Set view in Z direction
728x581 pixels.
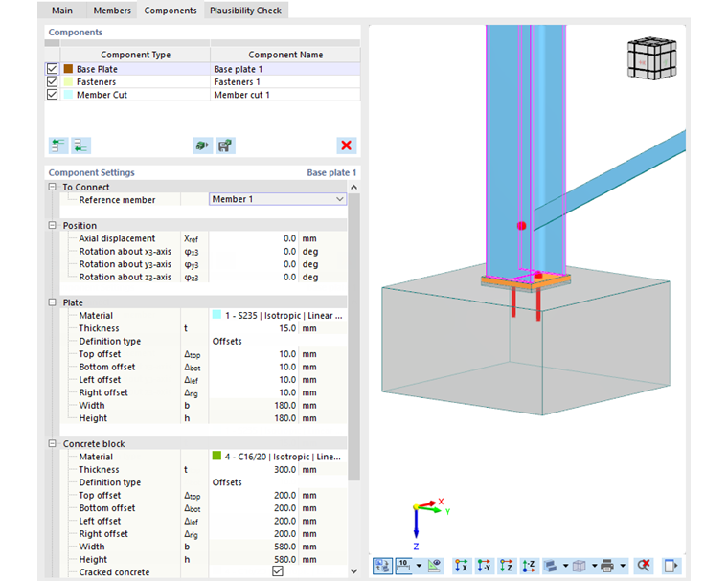click(506, 566)
